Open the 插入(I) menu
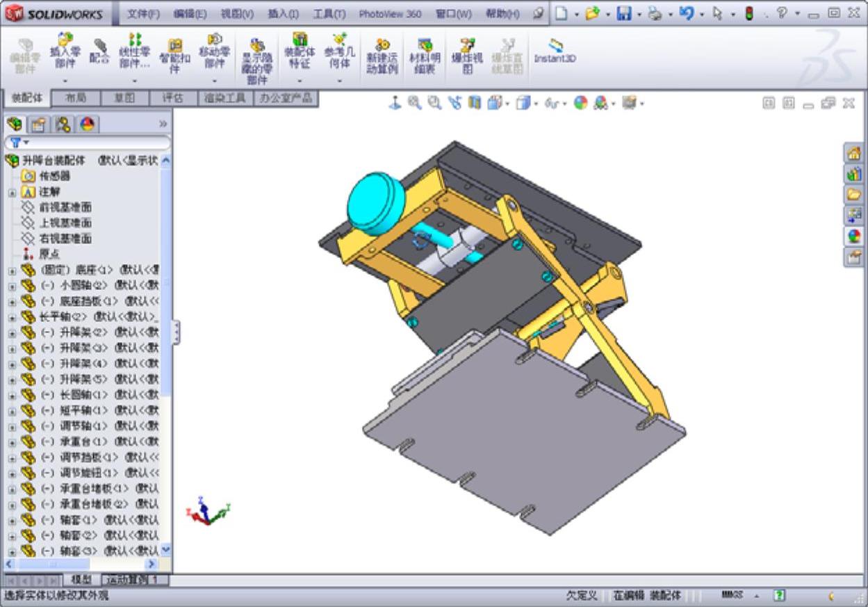This screenshot has height=607, width=868. point(283,14)
